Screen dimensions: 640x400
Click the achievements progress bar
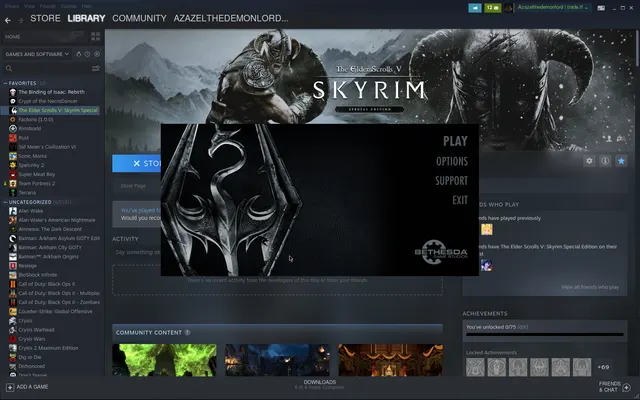click(x=545, y=335)
